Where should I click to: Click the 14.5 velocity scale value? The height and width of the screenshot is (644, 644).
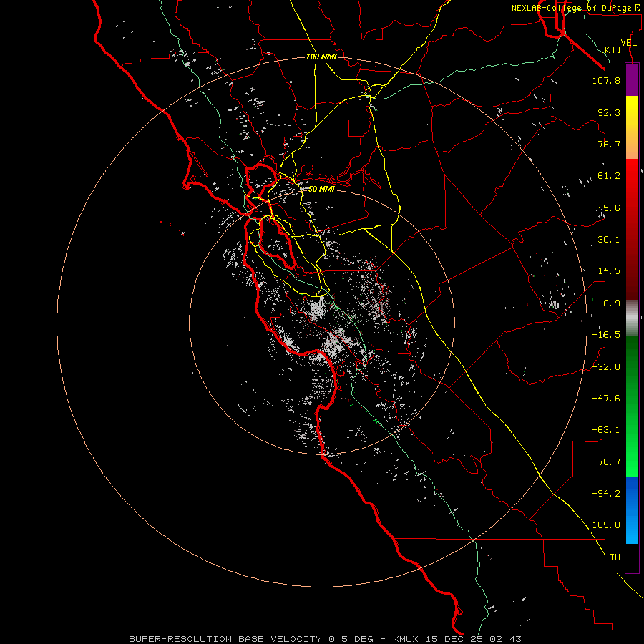(x=609, y=271)
